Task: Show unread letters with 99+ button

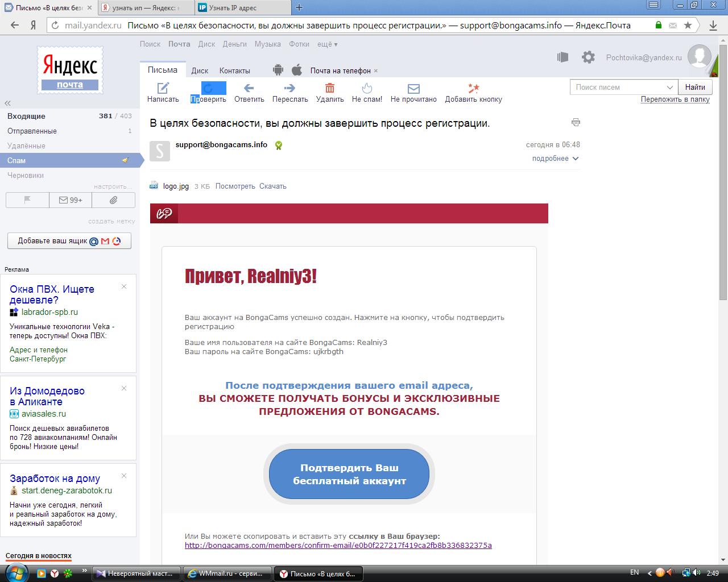Action: pyautogui.click(x=71, y=200)
